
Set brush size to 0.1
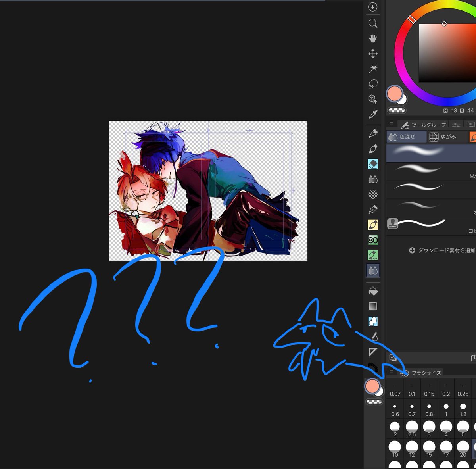412,389
